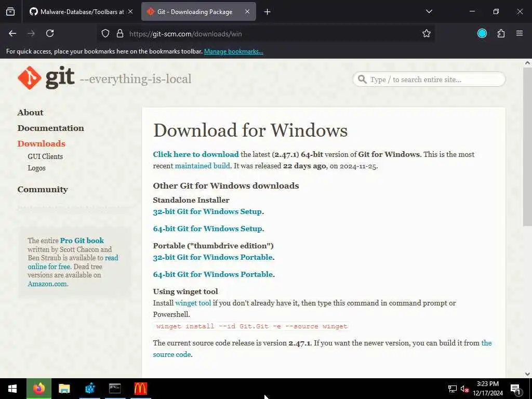Open the Community section
This screenshot has height=399, width=532.
click(43, 190)
